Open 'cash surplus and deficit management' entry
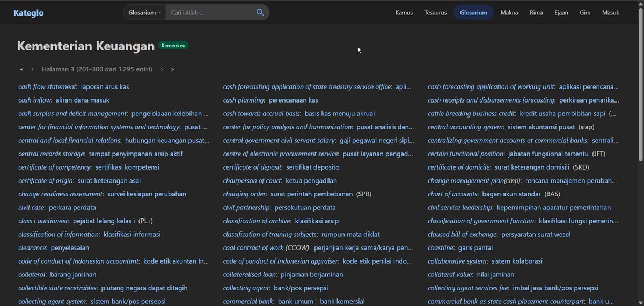This screenshot has width=644, height=306. [x=72, y=113]
